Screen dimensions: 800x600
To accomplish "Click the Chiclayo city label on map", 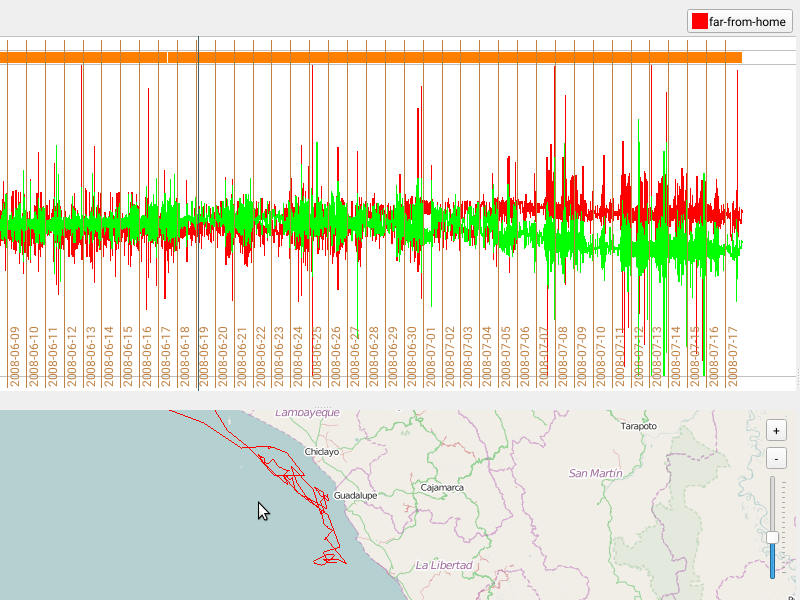I will pos(321,452).
